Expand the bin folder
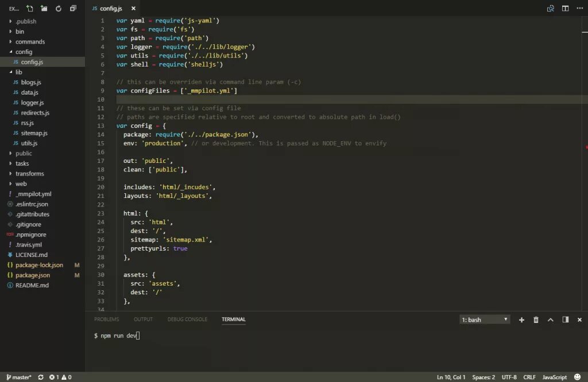588x382 pixels. click(42, 32)
